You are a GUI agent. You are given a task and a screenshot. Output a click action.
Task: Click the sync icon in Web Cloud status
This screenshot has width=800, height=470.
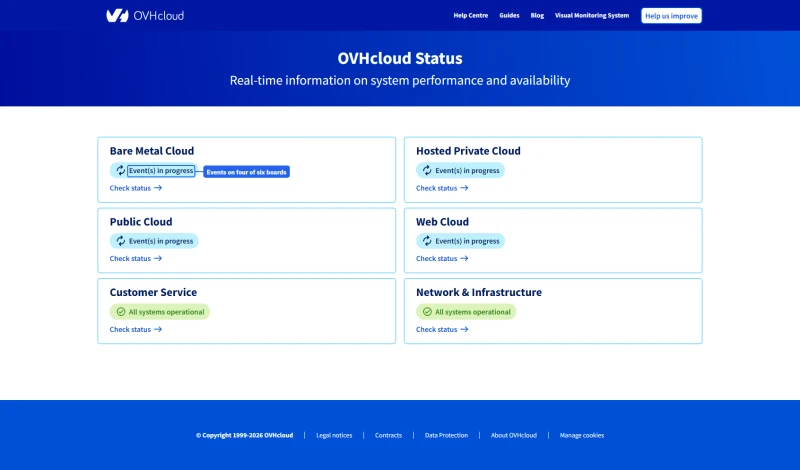pos(427,241)
